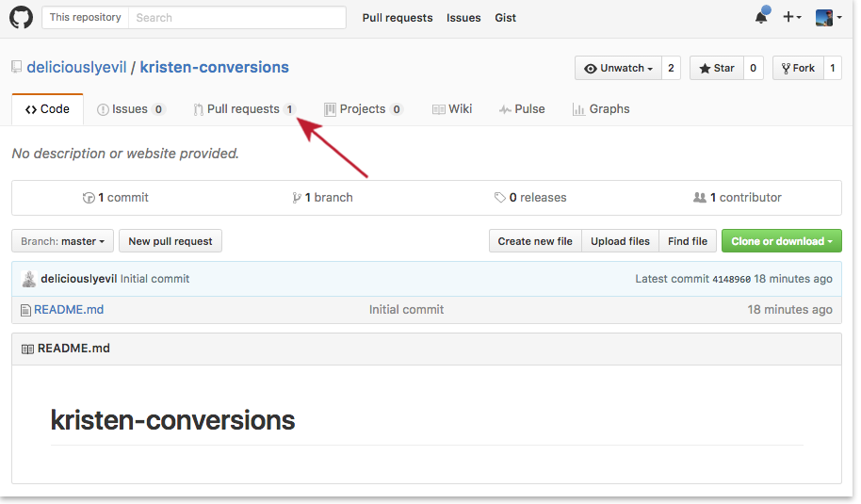The height and width of the screenshot is (504, 861).
Task: Open the kristen-conversions repository link
Action: (214, 67)
